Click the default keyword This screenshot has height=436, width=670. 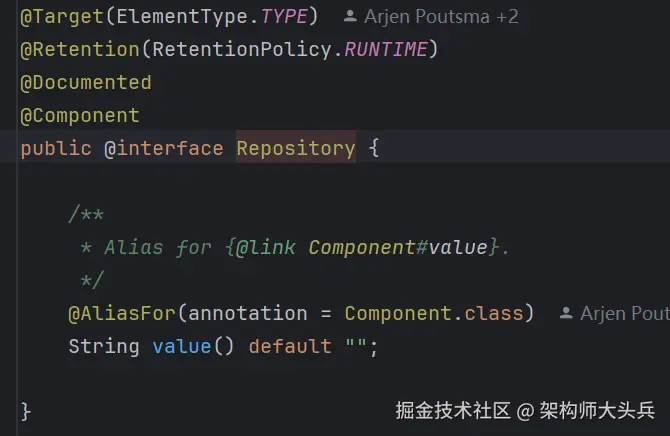(x=290, y=346)
